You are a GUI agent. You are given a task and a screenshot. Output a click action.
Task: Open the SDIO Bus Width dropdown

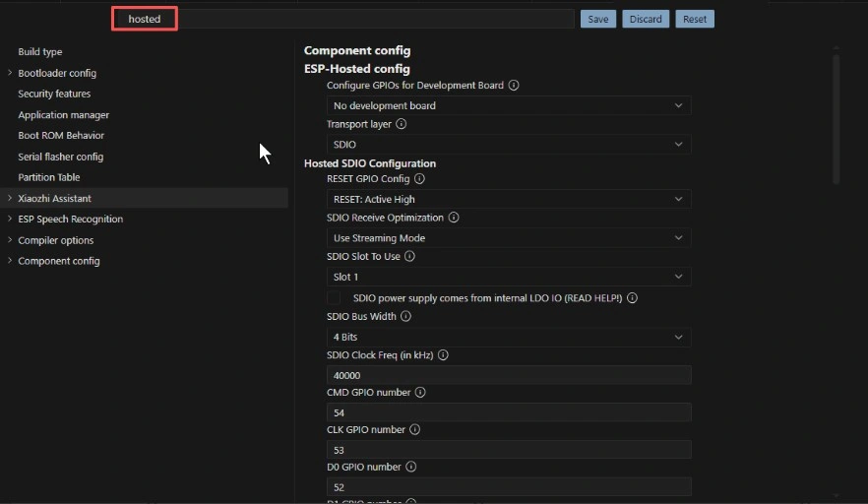(508, 337)
